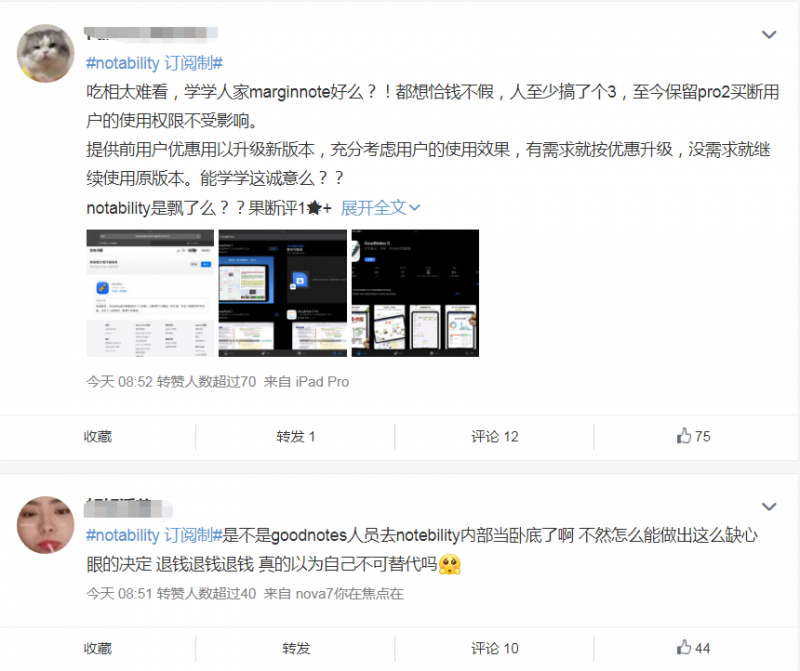
Task: Click 转发 1 on the first post
Action: [x=296, y=437]
